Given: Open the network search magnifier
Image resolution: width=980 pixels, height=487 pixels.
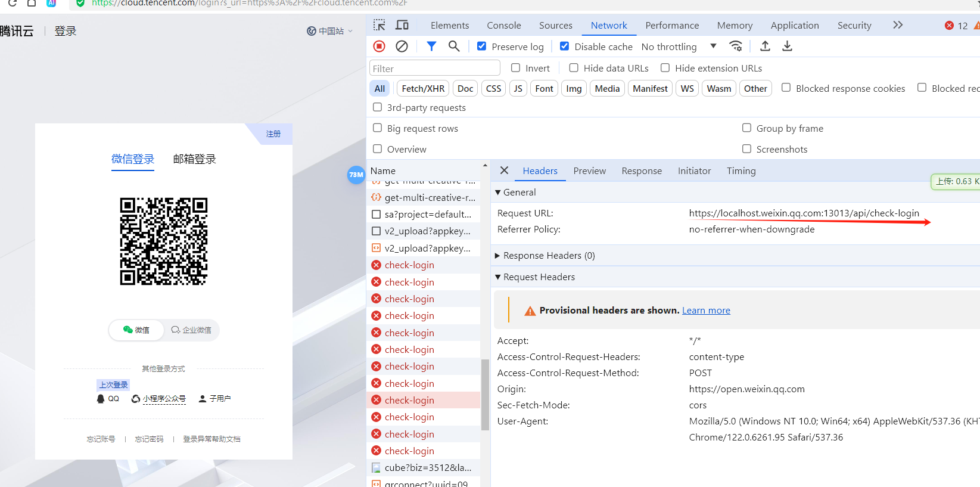Looking at the screenshot, I should (454, 46).
